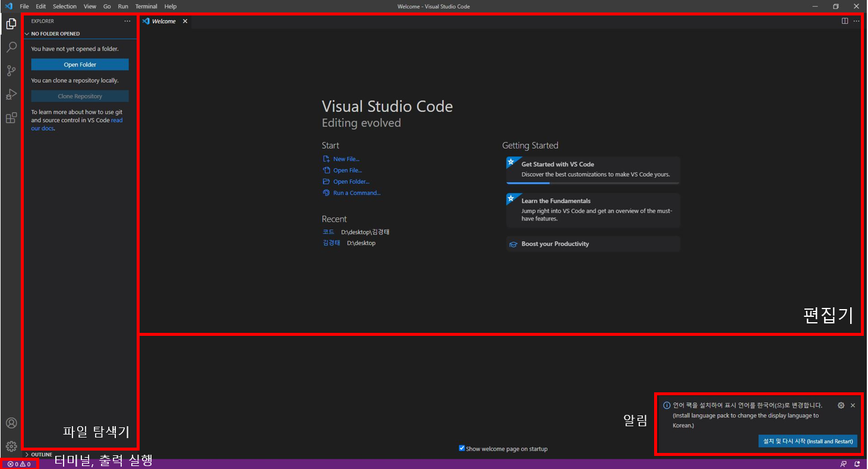Open recent folder 김경태
The height and width of the screenshot is (469, 868).
tap(332, 243)
